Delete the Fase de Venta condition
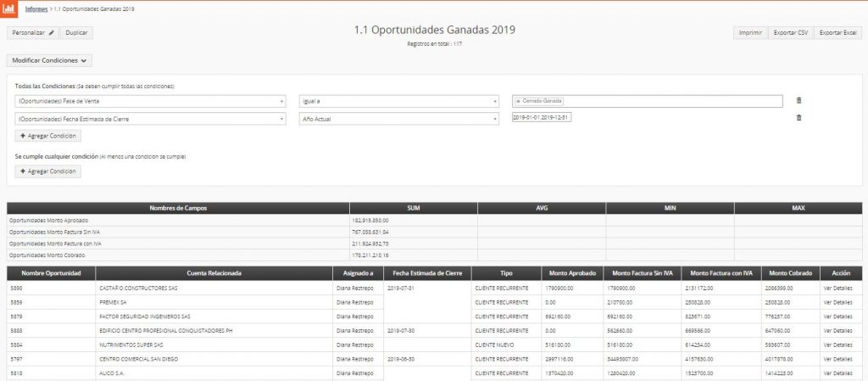 pyautogui.click(x=798, y=100)
